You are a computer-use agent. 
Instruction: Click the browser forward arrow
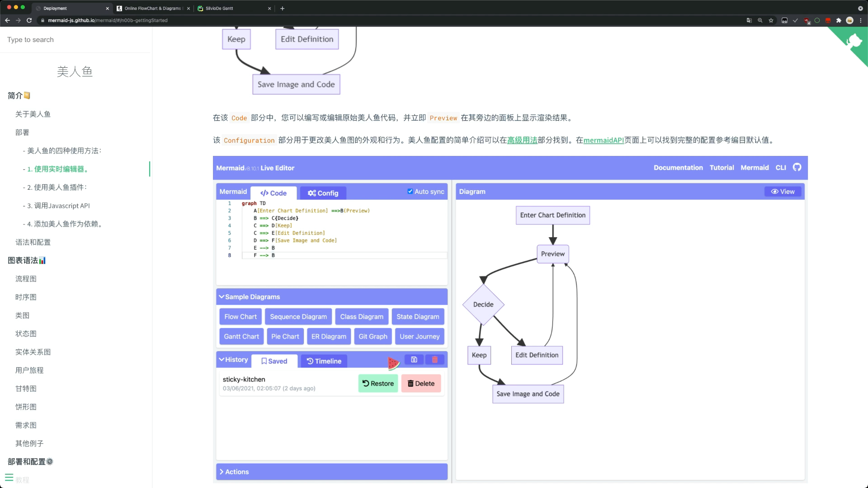[18, 20]
